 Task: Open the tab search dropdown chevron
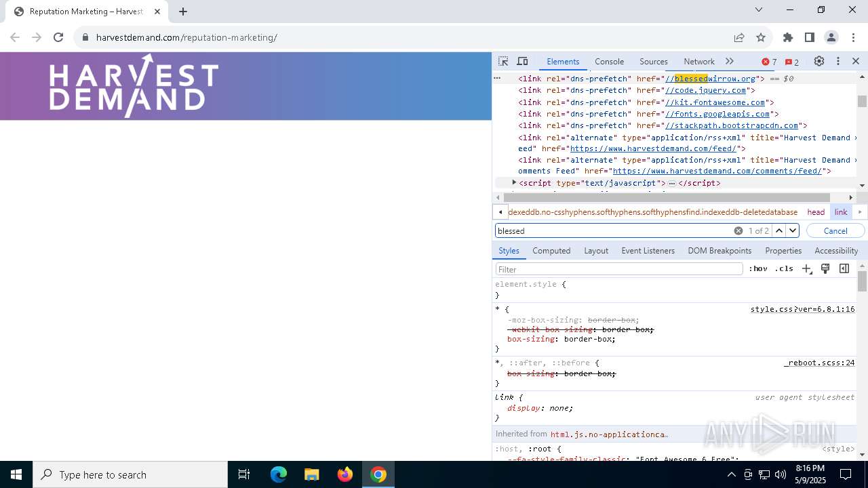tap(759, 9)
